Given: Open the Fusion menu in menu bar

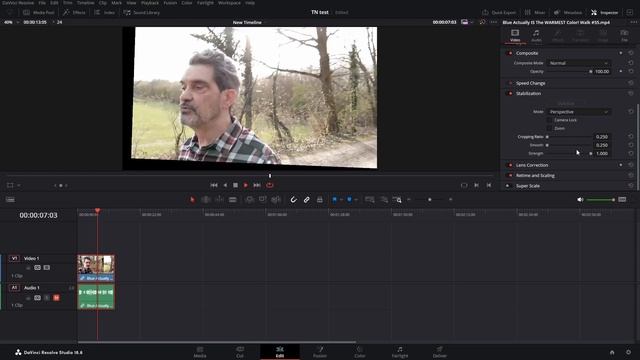Looking at the screenshot, I should pos(170,3).
